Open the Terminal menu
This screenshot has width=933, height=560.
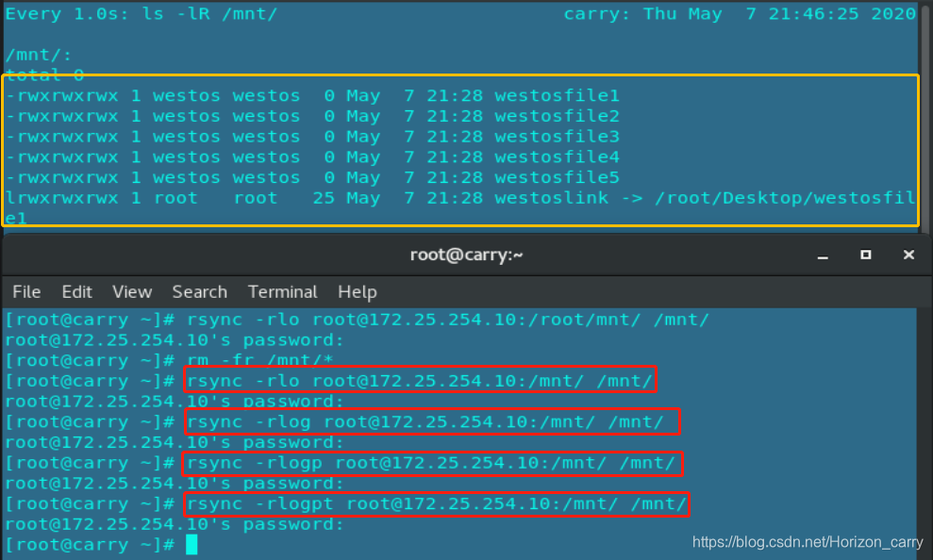282,291
